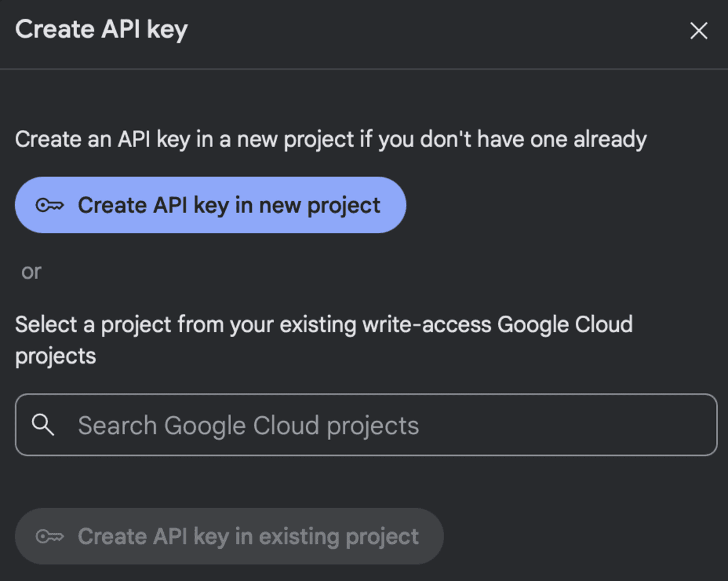Viewport: 728px width, 581px height.
Task: Click the dialog close icon at top right
Action: 699,30
